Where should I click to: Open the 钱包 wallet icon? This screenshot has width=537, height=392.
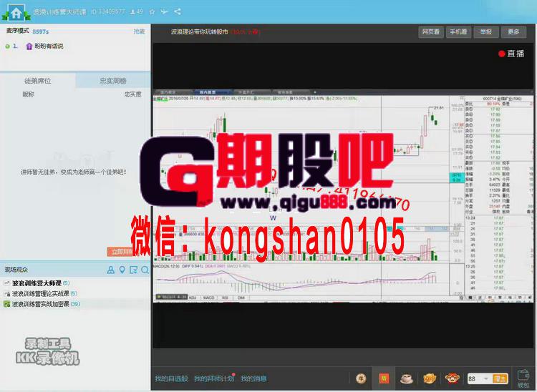click(x=523, y=378)
